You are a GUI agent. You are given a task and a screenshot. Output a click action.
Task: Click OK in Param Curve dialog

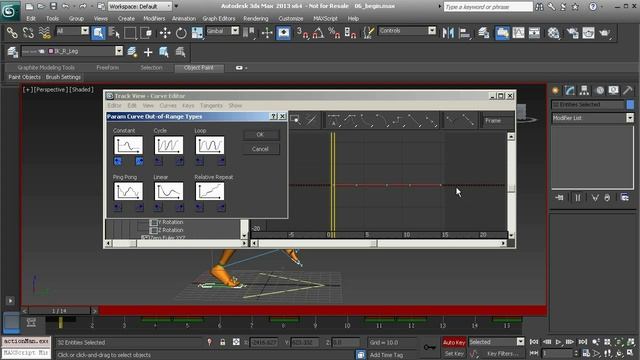tap(260, 134)
